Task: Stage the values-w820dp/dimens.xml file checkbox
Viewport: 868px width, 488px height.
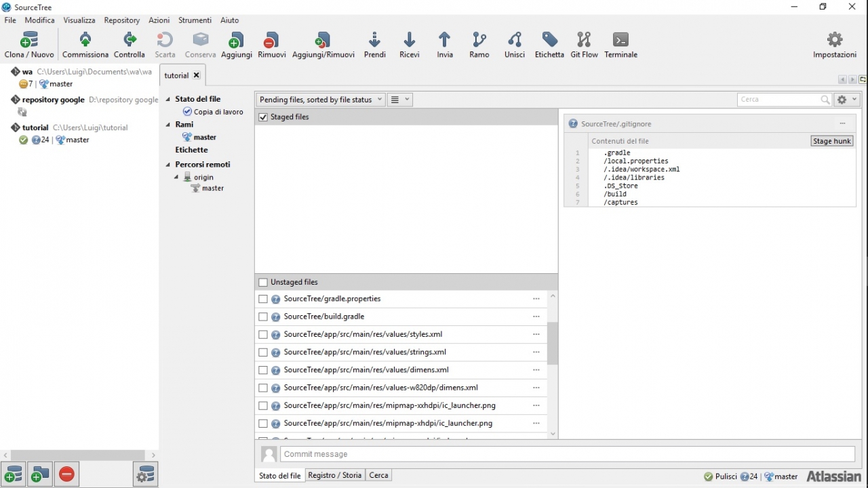Action: click(x=263, y=388)
